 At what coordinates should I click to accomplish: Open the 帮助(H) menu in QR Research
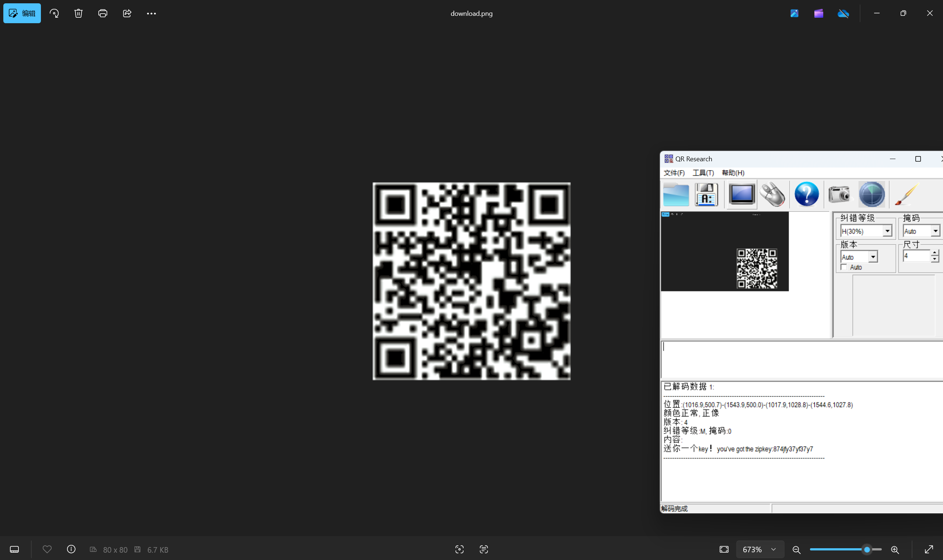click(733, 172)
